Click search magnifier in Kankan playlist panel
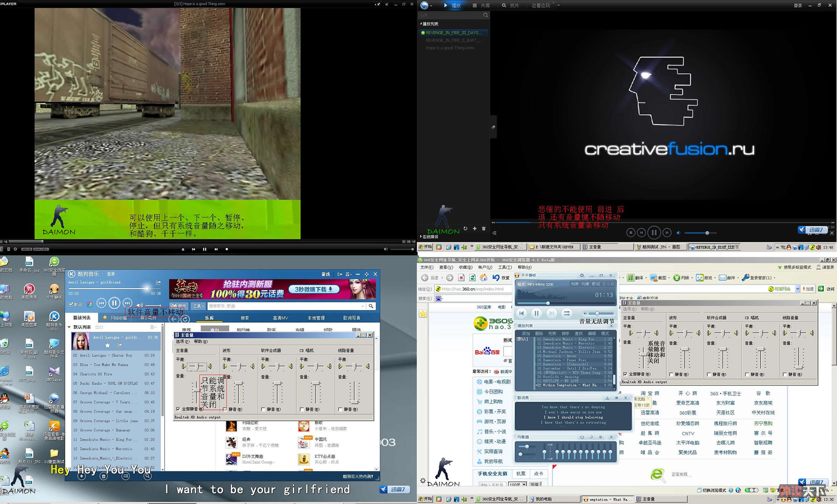837x504 pixels. click(486, 15)
